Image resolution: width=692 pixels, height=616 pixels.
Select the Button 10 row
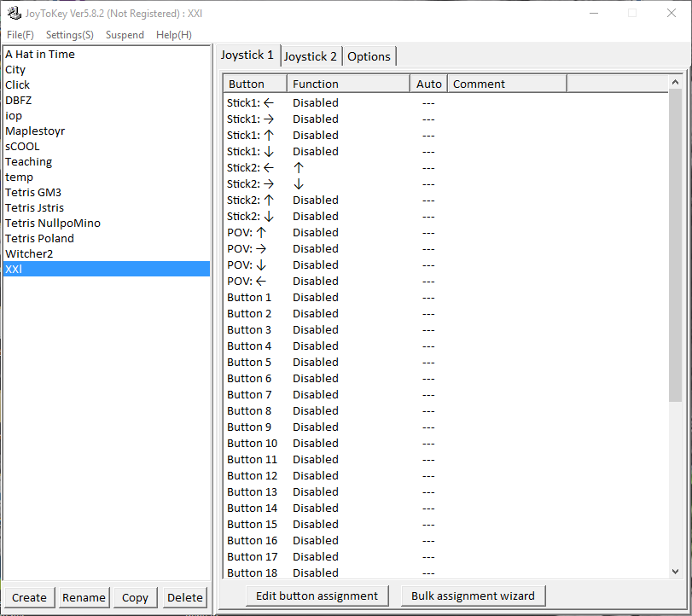coord(445,444)
